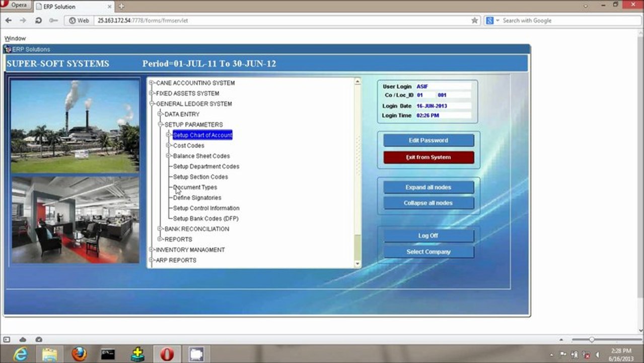Click the Login Date field
Screen dimensions: 644x363
click(443, 106)
